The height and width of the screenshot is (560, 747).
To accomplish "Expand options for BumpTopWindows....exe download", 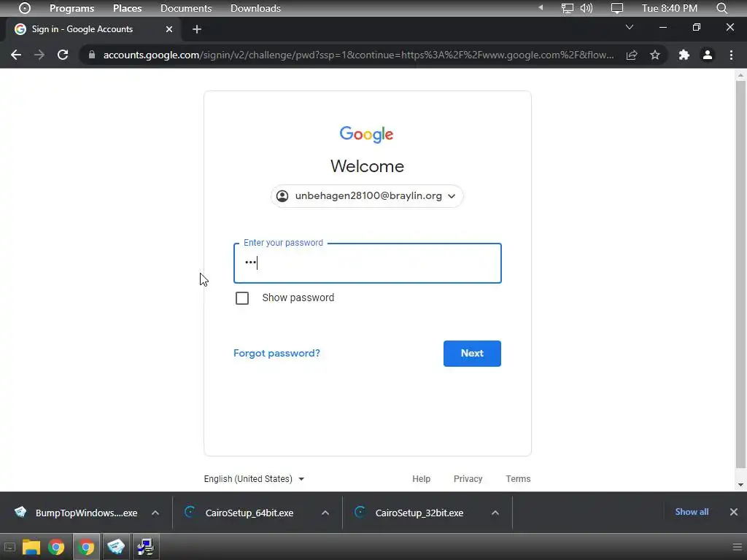I will pyautogui.click(x=155, y=513).
